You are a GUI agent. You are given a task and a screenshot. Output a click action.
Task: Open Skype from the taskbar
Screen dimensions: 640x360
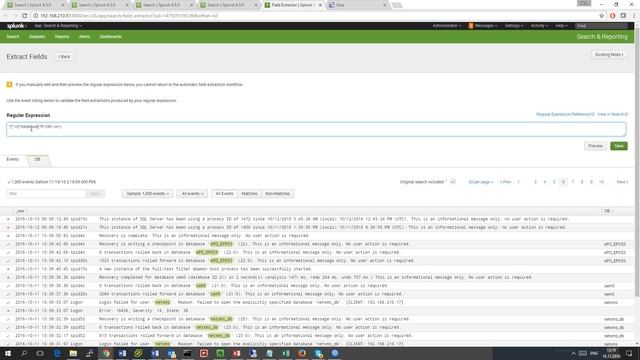318,353
